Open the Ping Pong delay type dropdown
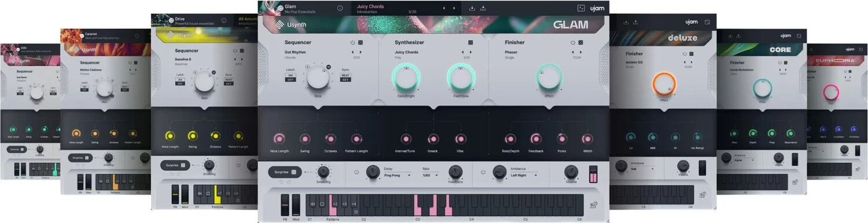The height and width of the screenshot is (223, 868). tap(397, 174)
